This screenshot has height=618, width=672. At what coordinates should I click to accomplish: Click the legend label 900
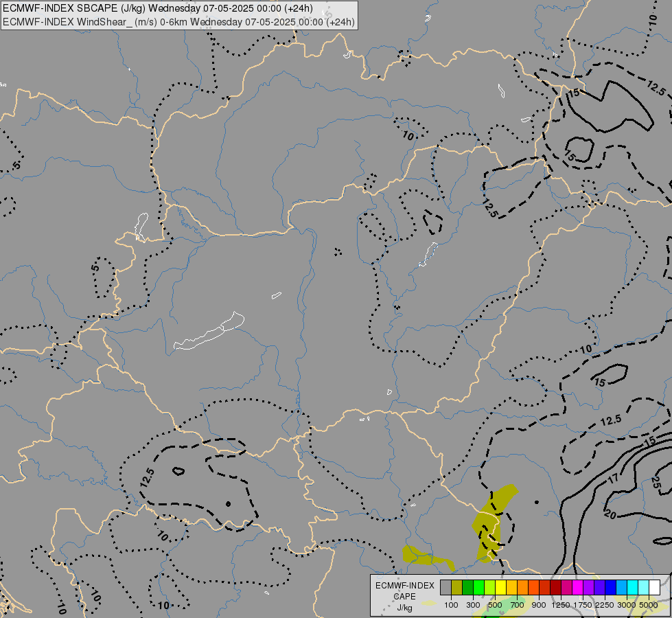pyautogui.click(x=539, y=605)
